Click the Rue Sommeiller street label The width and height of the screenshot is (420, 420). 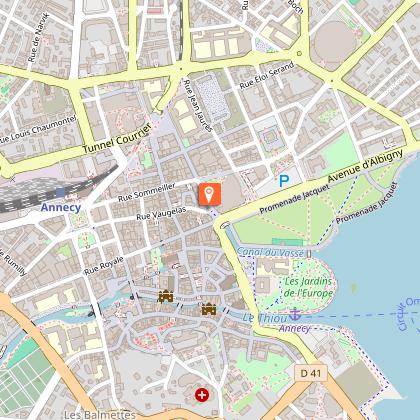[x=147, y=193]
